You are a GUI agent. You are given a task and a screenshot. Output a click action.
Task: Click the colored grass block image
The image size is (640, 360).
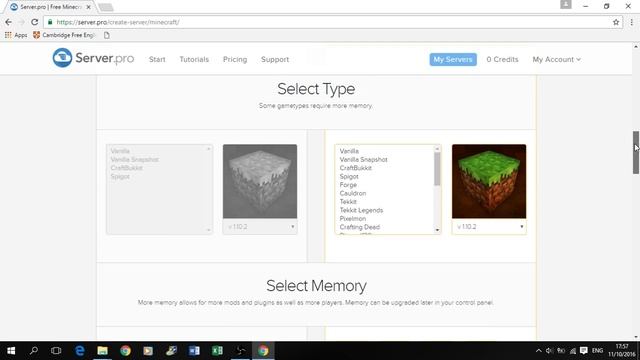tap(489, 181)
